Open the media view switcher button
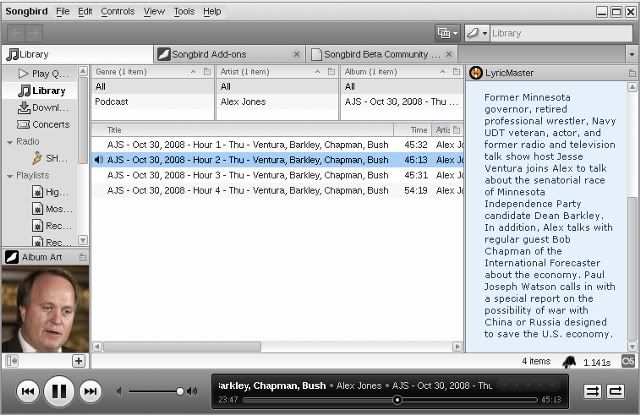The image size is (640, 415). [x=447, y=33]
